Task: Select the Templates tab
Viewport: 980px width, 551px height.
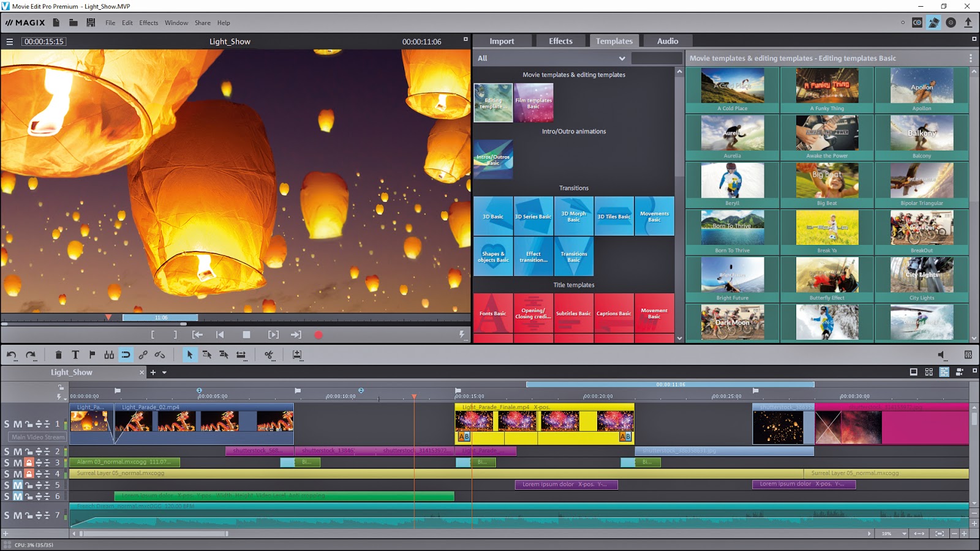Action: pyautogui.click(x=614, y=41)
